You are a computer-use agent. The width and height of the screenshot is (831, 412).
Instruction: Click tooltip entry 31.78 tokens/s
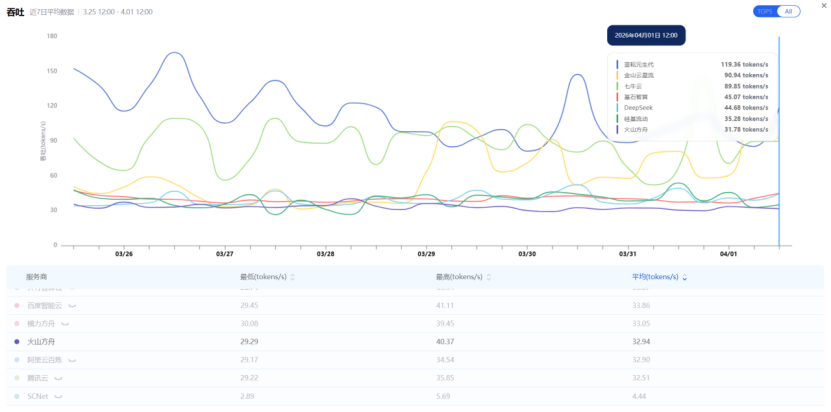(746, 129)
